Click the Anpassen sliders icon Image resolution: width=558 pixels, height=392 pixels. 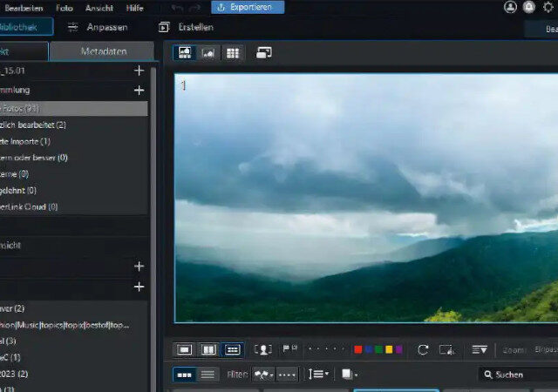pyautogui.click(x=72, y=27)
